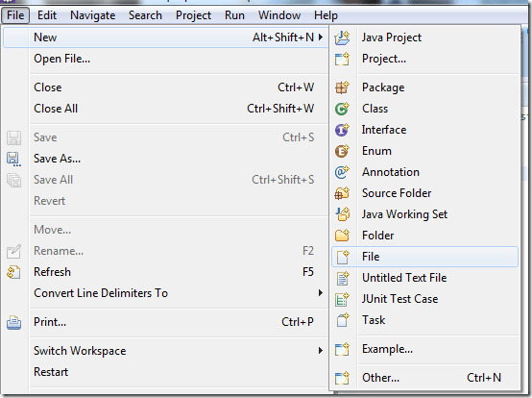Click the purple Interface icon
This screenshot has height=398, width=532.
click(x=342, y=130)
